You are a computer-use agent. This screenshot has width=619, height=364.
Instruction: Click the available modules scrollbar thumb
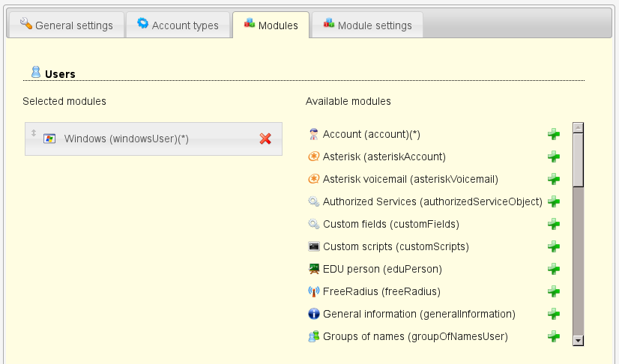click(578, 159)
